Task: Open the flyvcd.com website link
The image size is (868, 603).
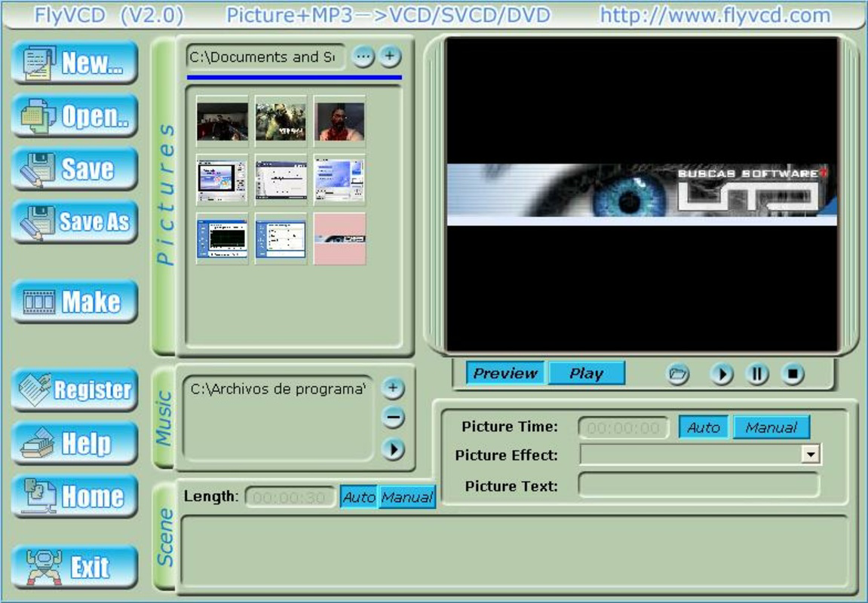Action: point(715,15)
